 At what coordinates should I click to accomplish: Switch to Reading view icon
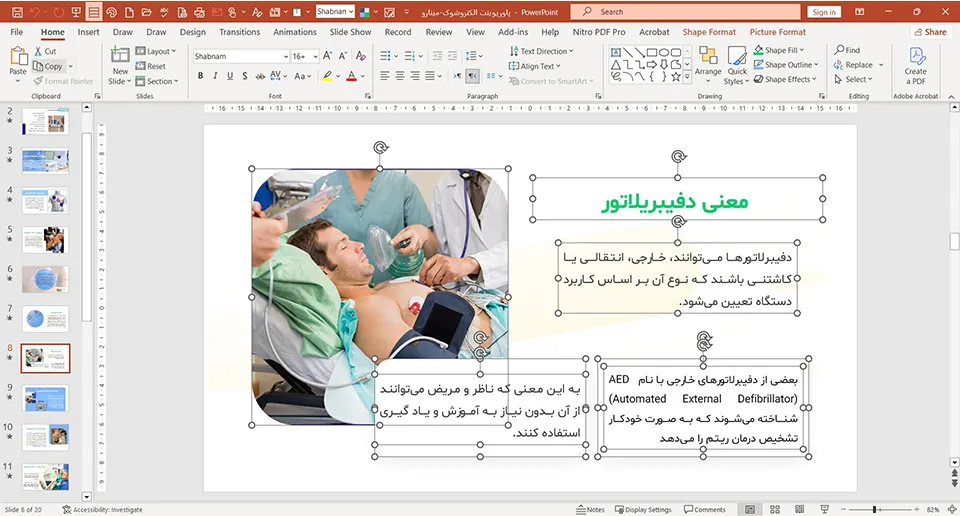[x=800, y=509]
